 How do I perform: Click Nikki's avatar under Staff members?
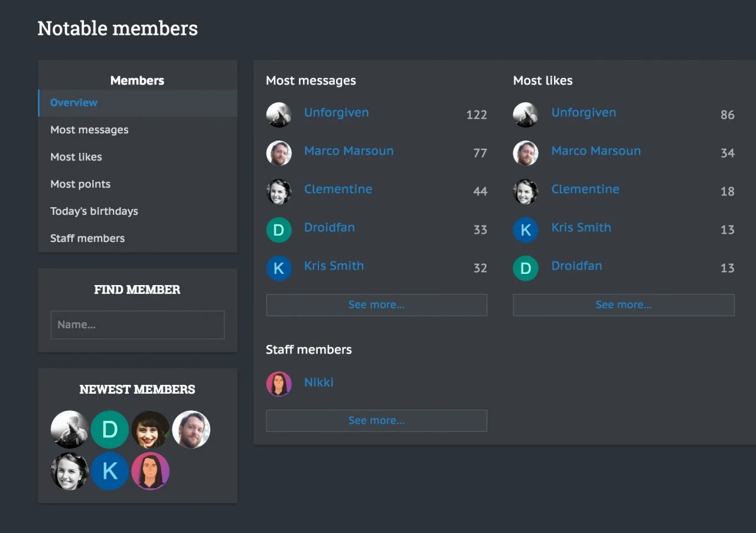279,384
